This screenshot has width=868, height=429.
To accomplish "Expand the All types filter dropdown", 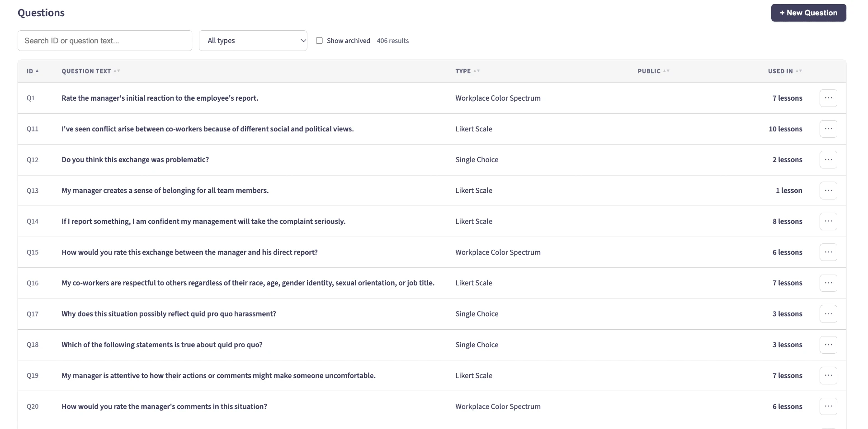I will (x=253, y=41).
